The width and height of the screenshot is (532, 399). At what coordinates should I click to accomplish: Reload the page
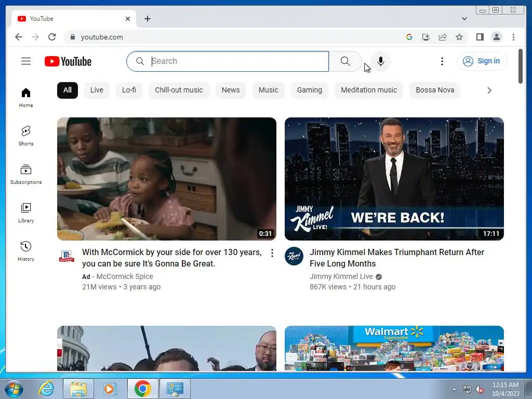coord(52,37)
